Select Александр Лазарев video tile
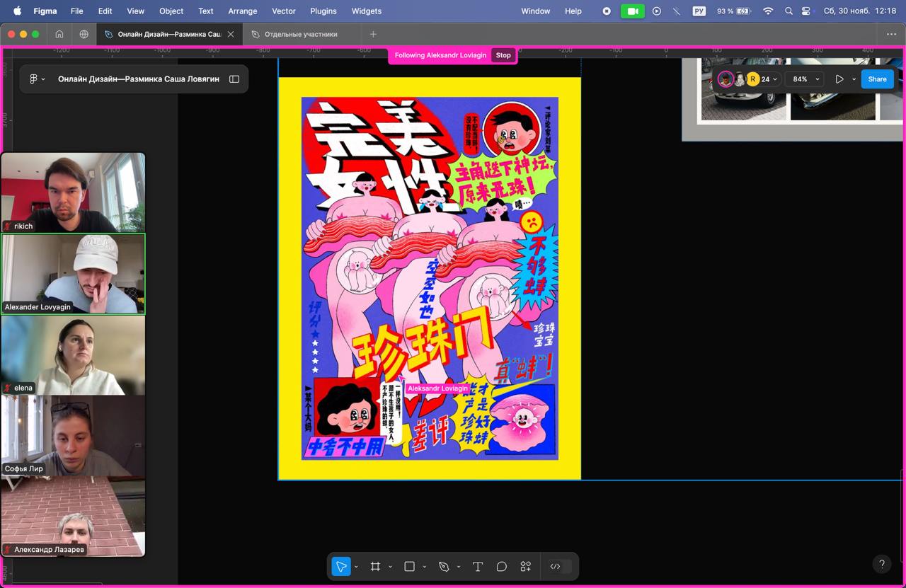 pyautogui.click(x=73, y=516)
